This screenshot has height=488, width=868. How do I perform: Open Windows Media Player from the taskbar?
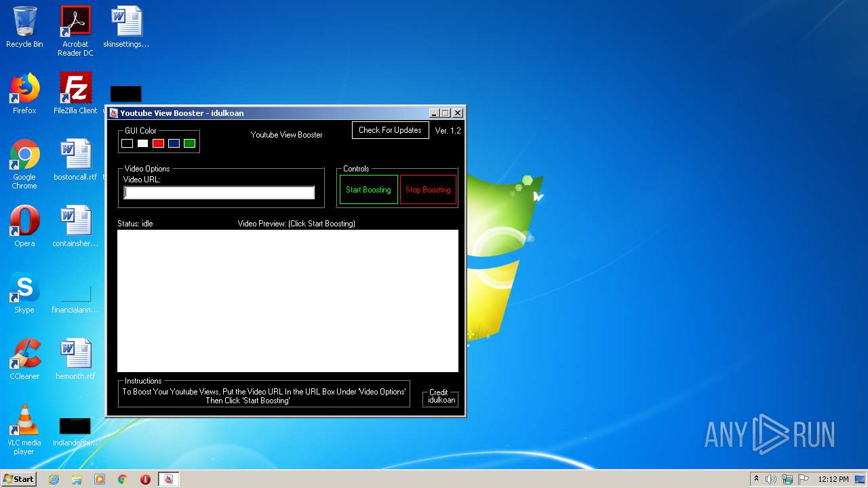100,479
